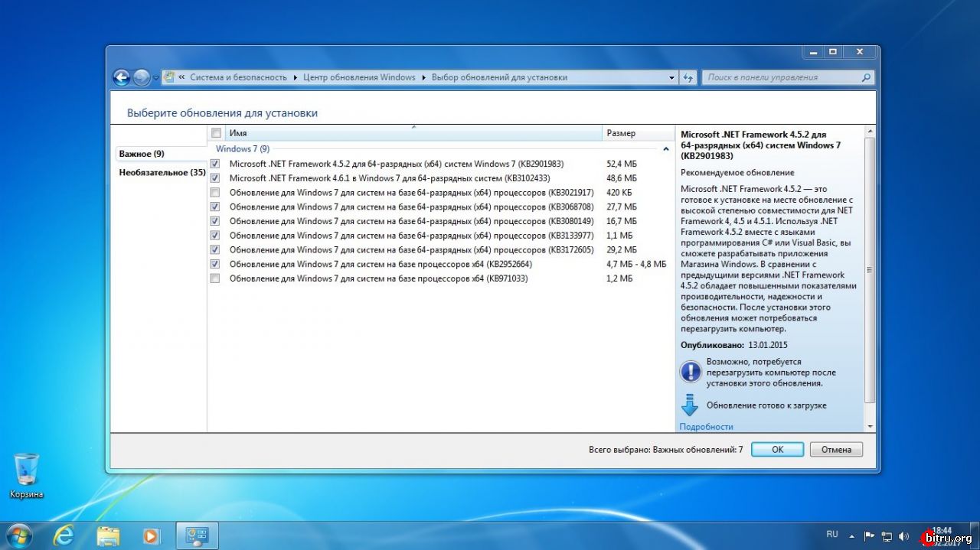Uncheck the KB3172605 update checkbox
The image size is (980, 550).
pyautogui.click(x=215, y=249)
